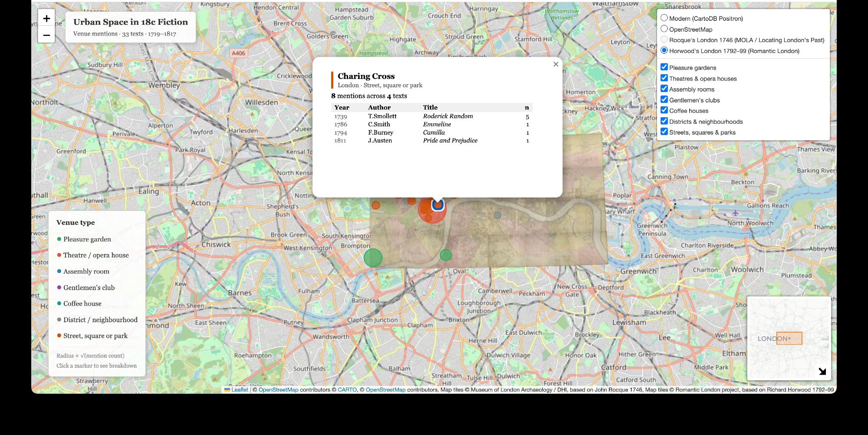Close the Charing Cross popup
The width and height of the screenshot is (868, 435).
click(x=556, y=64)
